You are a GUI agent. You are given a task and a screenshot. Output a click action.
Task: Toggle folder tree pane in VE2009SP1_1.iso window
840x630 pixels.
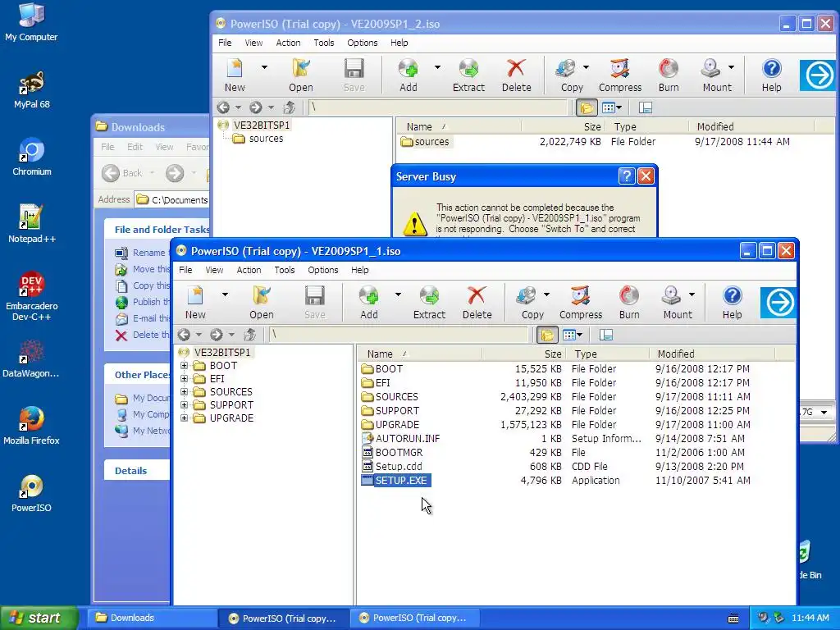coord(547,335)
